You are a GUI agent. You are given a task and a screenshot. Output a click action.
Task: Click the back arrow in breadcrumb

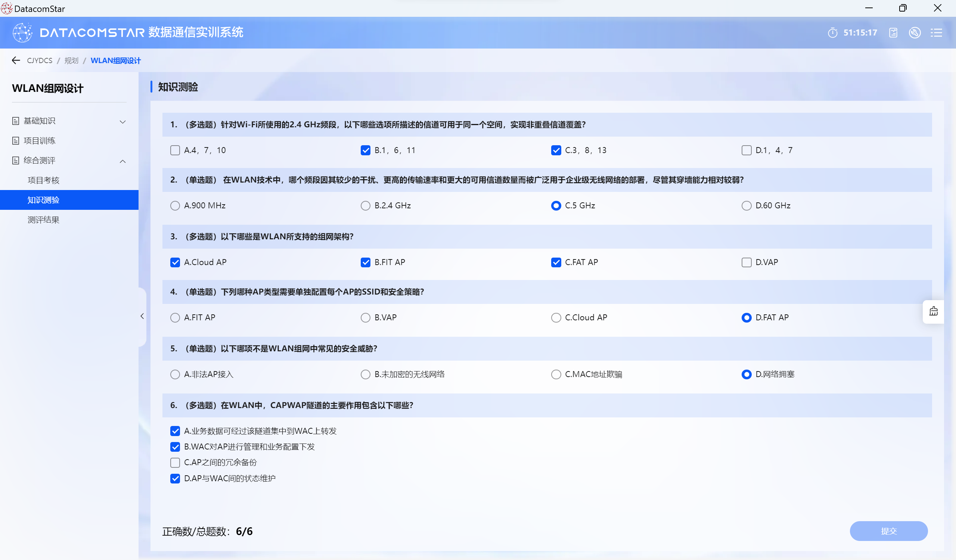tap(16, 60)
